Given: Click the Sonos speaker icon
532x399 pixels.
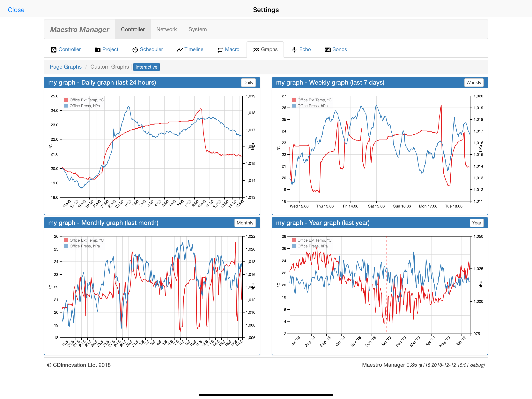Looking at the screenshot, I should coord(328,49).
